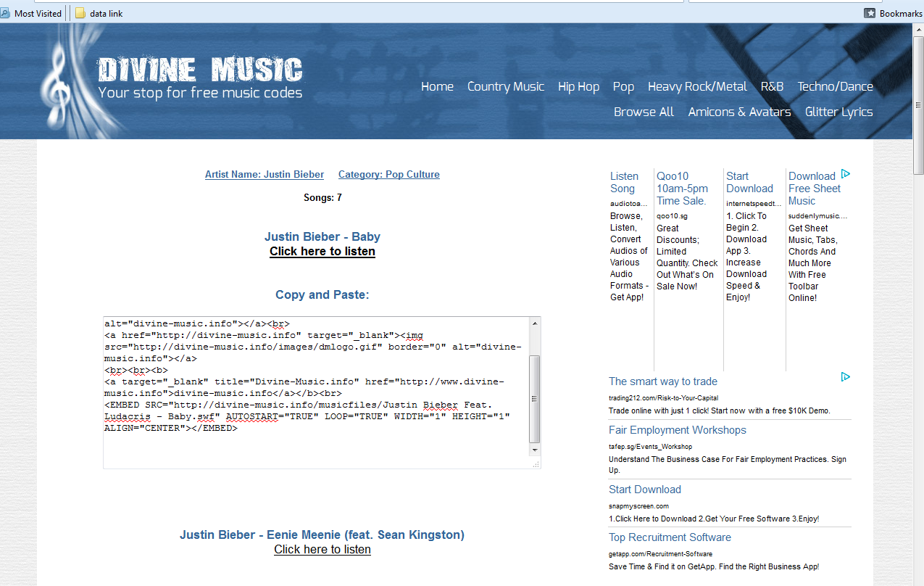The height and width of the screenshot is (586, 924).
Task: Click the internetspeedt... ad domain text
Action: (x=754, y=204)
